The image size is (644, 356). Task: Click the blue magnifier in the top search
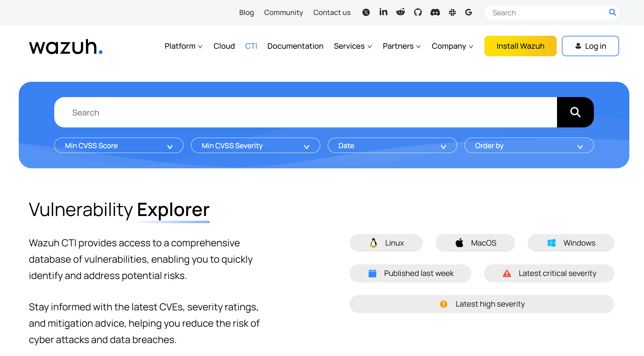coord(613,12)
